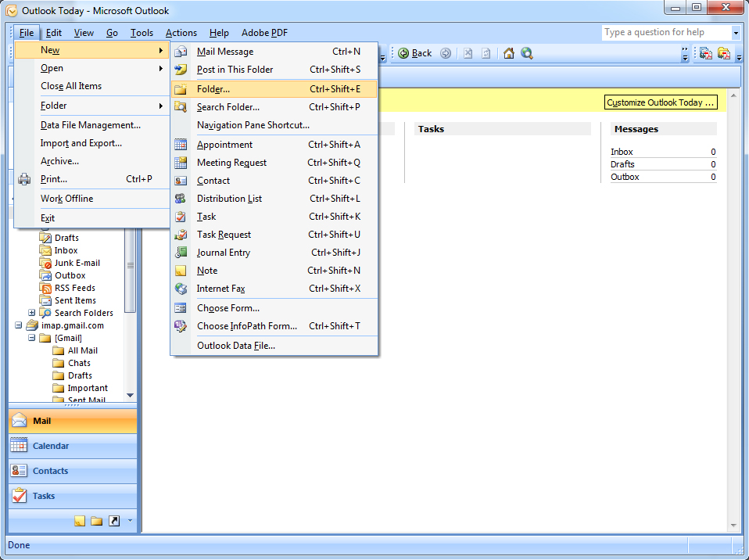
Task: Click the Outlook Today pane scroll-up arrow
Action: (733, 96)
